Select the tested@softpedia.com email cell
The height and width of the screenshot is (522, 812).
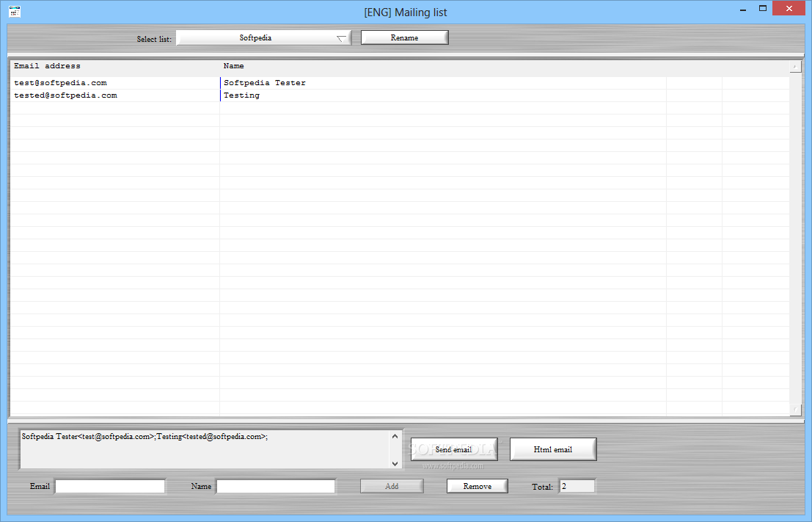115,95
